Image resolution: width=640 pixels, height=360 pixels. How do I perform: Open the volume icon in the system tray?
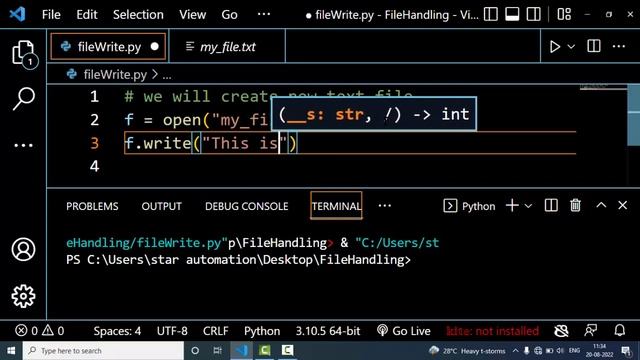point(560,351)
